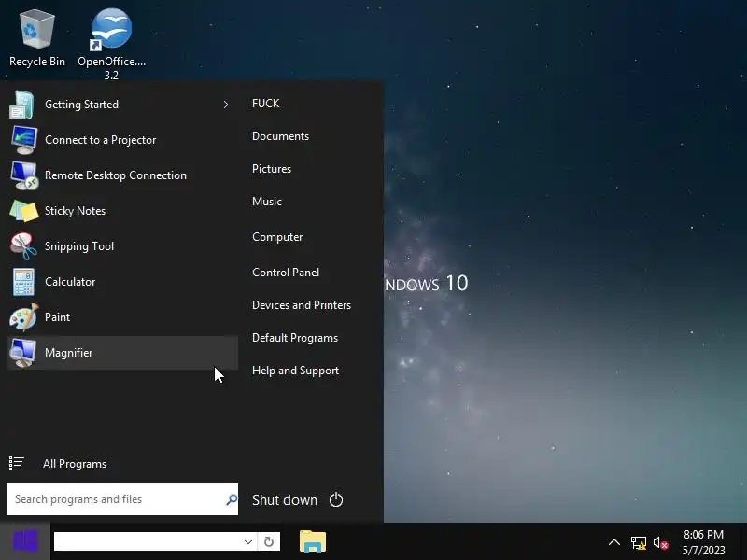Show hidden tray icons with the caret

[614, 542]
